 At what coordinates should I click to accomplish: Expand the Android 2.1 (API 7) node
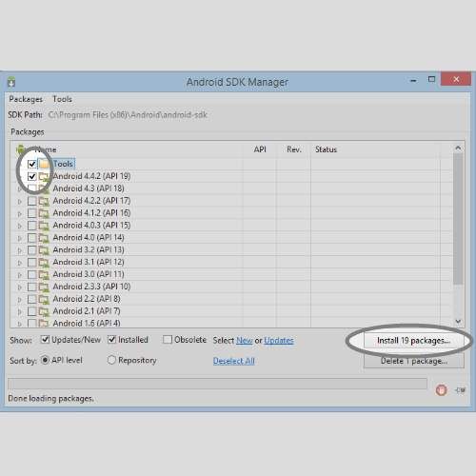20,312
